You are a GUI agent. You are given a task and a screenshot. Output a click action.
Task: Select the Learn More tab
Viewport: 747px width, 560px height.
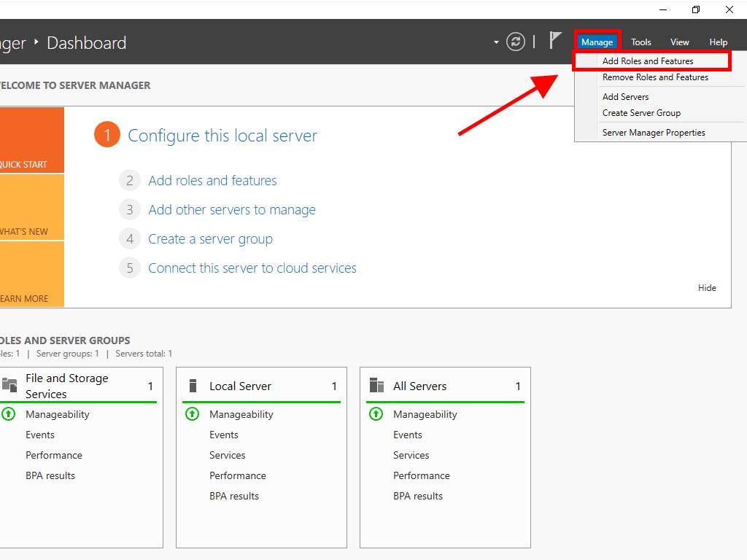(32, 274)
